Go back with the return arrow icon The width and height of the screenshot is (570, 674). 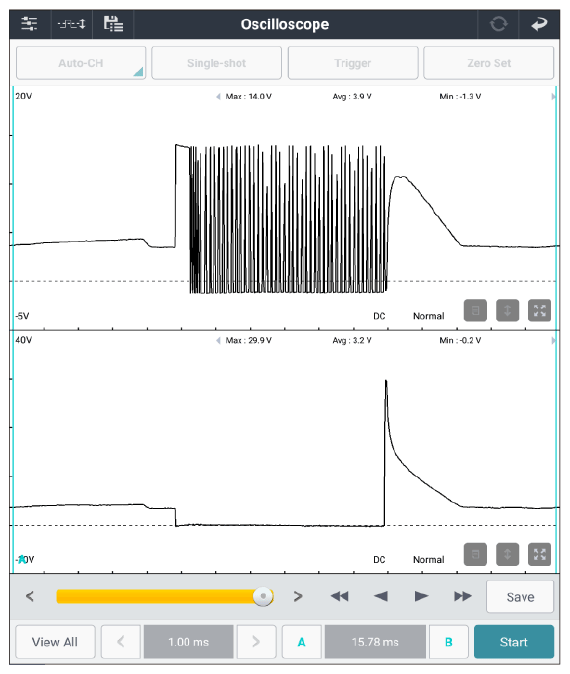pyautogui.click(x=539, y=24)
